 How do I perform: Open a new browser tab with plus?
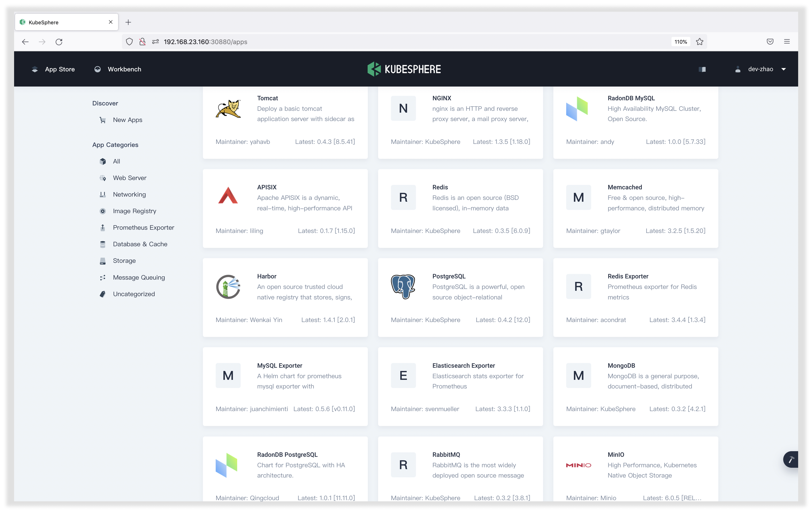128,22
